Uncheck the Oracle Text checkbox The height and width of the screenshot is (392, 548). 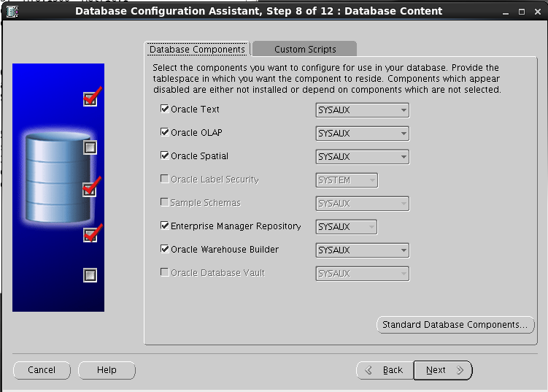point(165,109)
